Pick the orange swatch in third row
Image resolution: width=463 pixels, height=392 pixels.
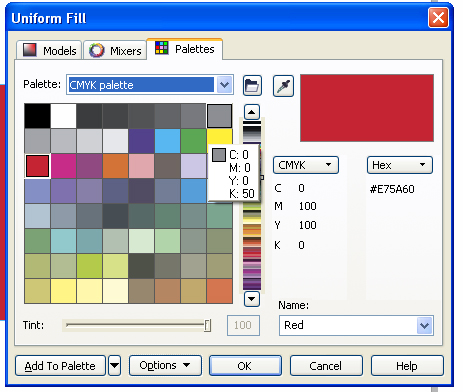coord(115,166)
